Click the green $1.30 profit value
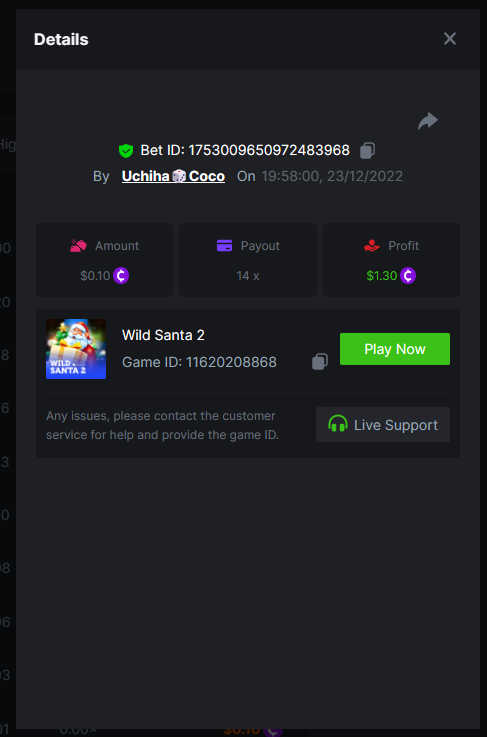This screenshot has width=487, height=737. (x=382, y=275)
